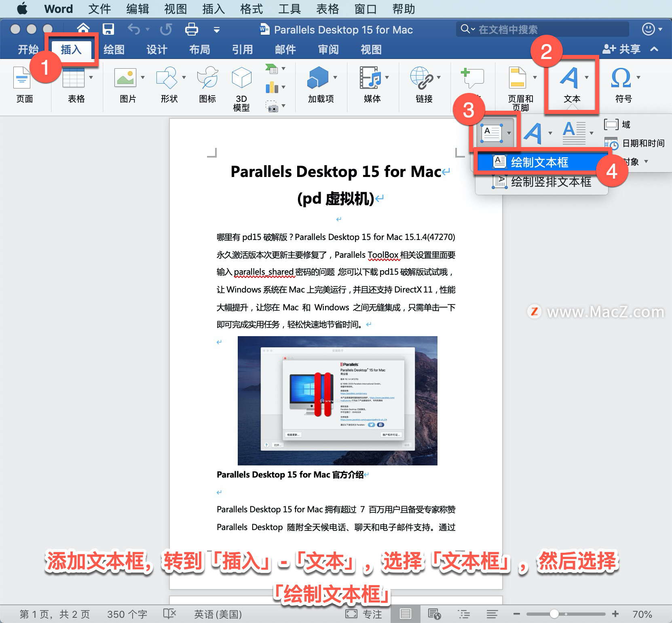Click the 350 个字 word count
The image size is (672, 623).
coord(127,614)
